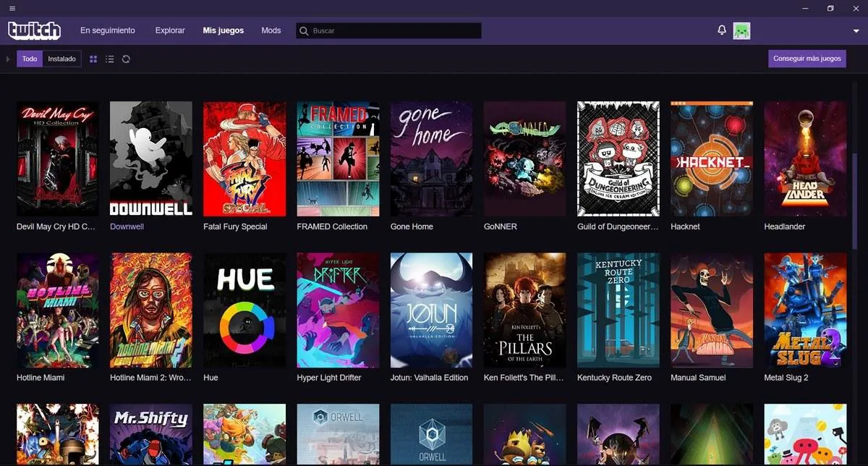Image resolution: width=868 pixels, height=466 pixels.
Task: Go to the En seguimiento tab
Action: pyautogui.click(x=108, y=30)
